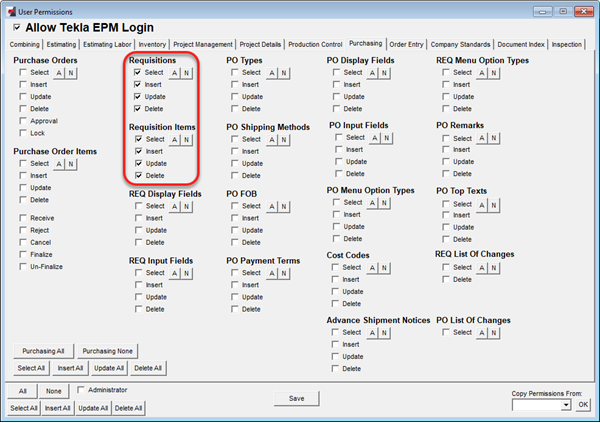Click the A button under PO Display Fields

point(372,73)
